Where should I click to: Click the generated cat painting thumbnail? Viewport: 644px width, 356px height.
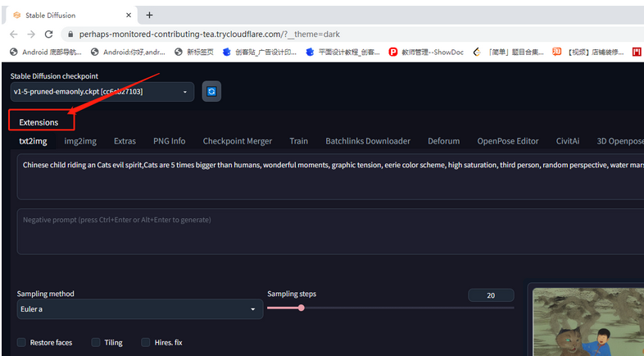click(588, 322)
